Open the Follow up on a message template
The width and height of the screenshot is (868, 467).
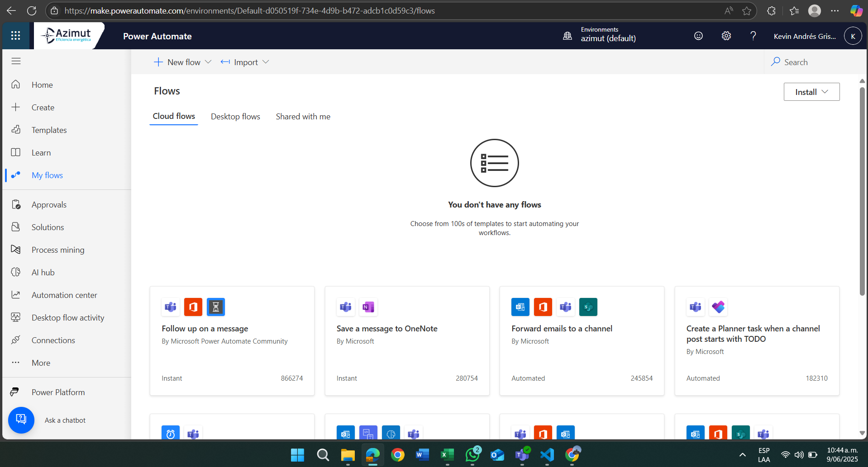232,341
